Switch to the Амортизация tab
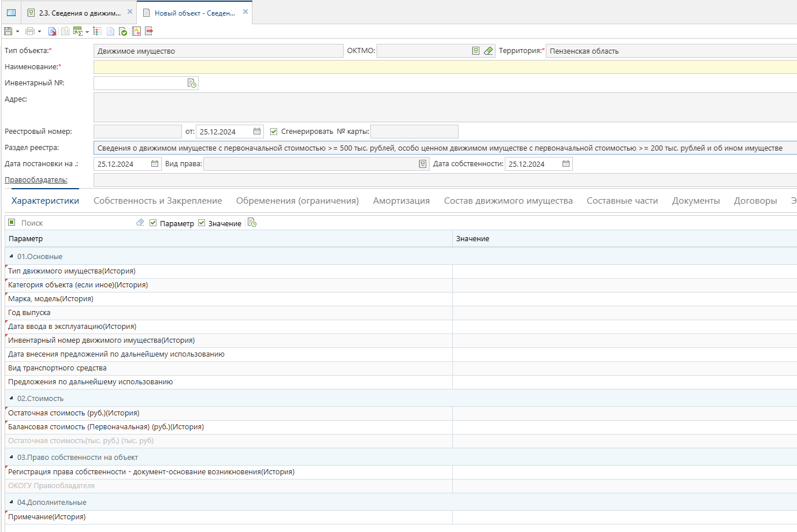797x532 pixels. (401, 201)
